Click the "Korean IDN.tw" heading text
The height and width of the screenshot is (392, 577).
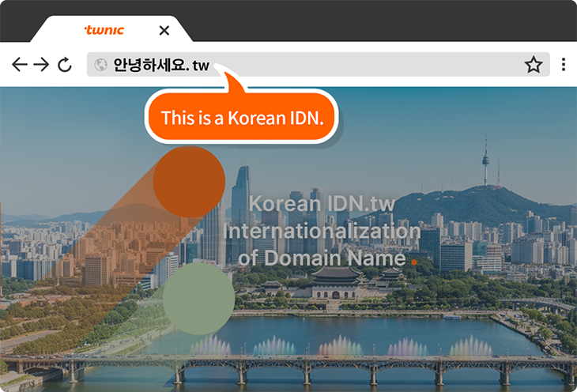pyautogui.click(x=321, y=203)
